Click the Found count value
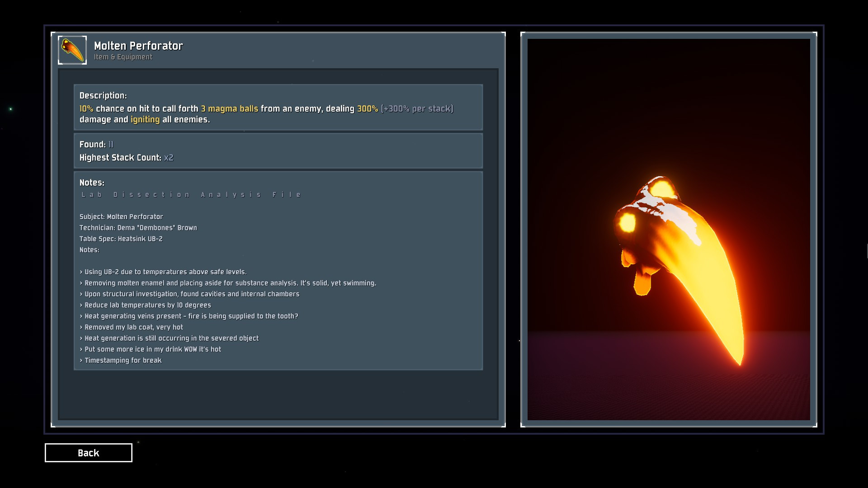868x488 pixels. [111, 144]
